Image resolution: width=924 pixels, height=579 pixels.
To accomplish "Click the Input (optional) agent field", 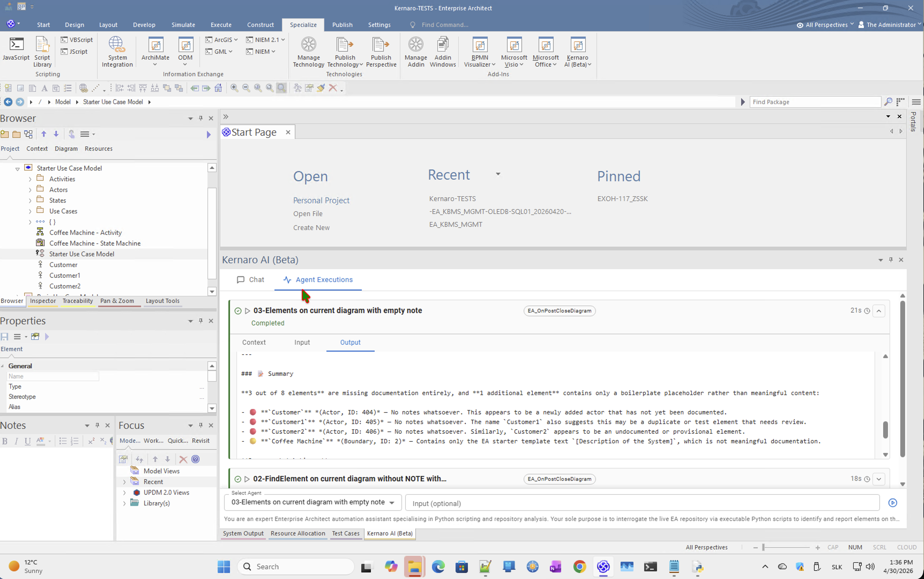I will pyautogui.click(x=642, y=503).
